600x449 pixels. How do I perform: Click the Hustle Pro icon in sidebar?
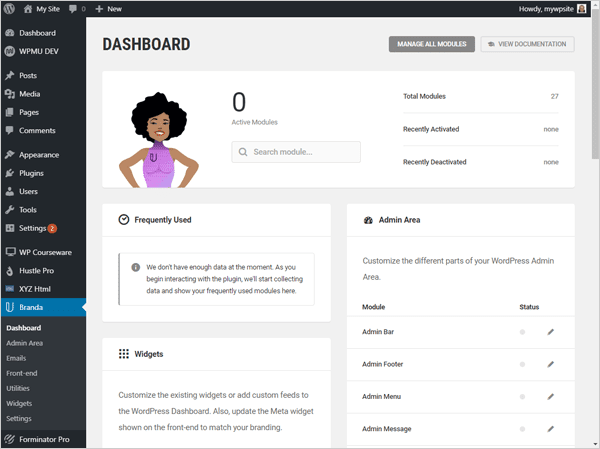tap(10, 271)
